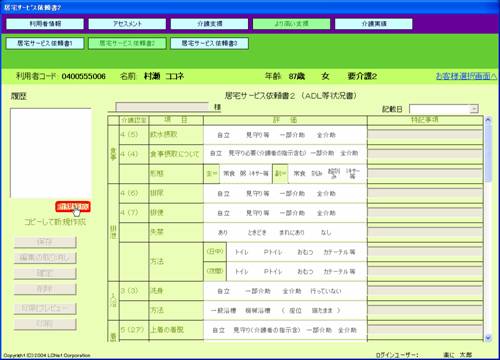This screenshot has width=500, height=360.
Task: Open the 利用者情報 tab
Action: (x=45, y=24)
